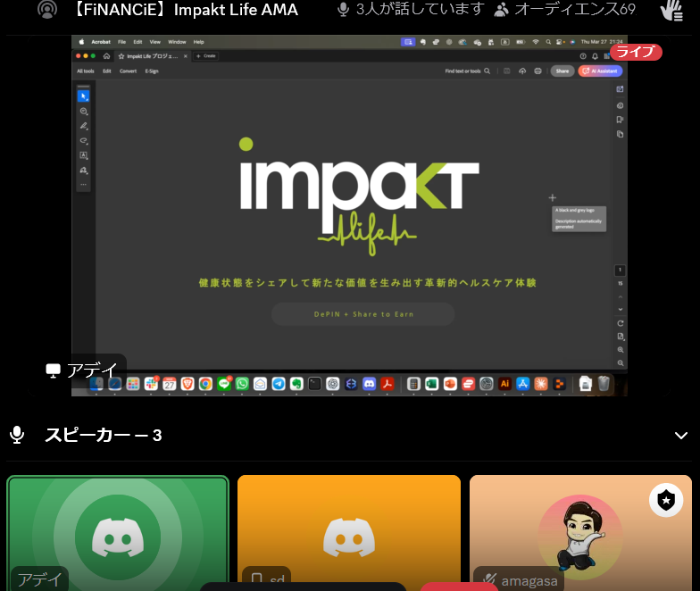Click the Acrobat notifications bell icon
This screenshot has width=700, height=591.
click(595, 56)
